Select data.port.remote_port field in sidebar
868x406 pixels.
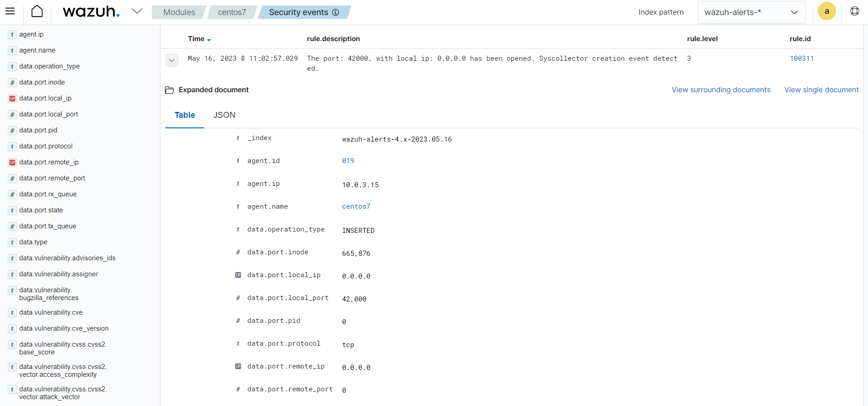pyautogui.click(x=52, y=178)
